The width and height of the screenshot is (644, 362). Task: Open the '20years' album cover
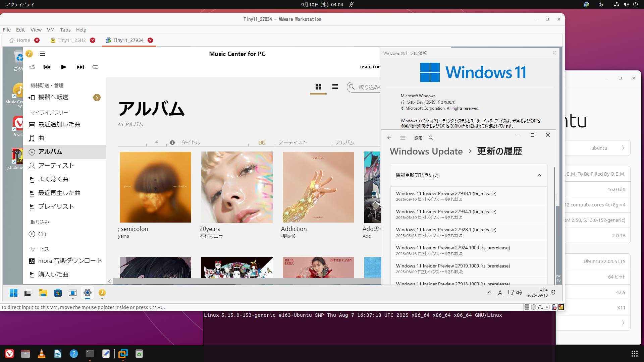click(x=237, y=187)
